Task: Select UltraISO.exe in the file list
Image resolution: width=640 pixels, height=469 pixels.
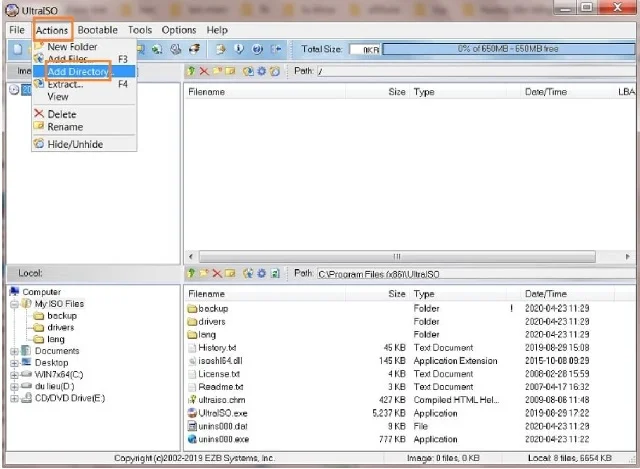Action: coord(223,413)
